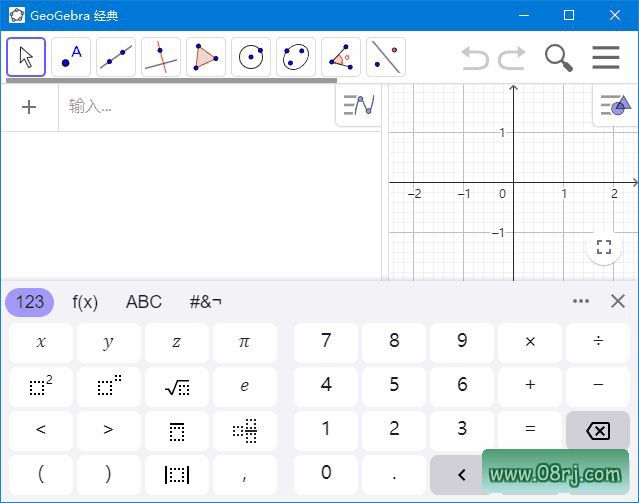This screenshot has width=639, height=503.
Task: Tap the number 9 key
Action: pyautogui.click(x=462, y=342)
